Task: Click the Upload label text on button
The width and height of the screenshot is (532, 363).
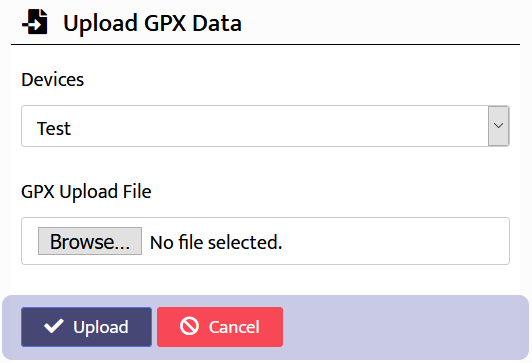Action: 101,327
